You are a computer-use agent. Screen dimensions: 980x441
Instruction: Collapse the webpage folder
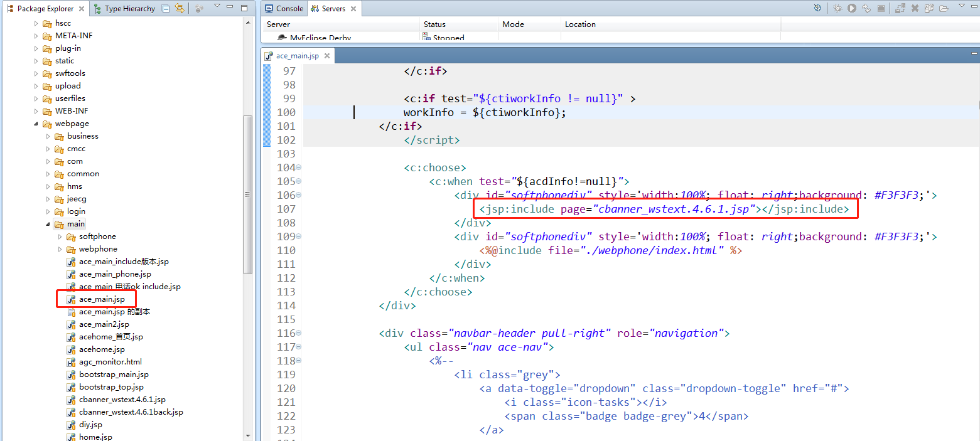[36, 124]
